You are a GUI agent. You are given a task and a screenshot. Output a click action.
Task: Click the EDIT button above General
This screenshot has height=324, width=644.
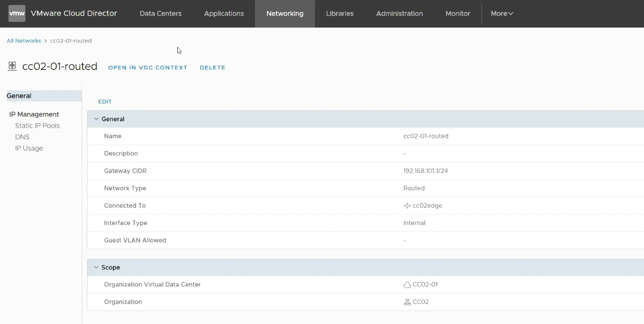[105, 101]
